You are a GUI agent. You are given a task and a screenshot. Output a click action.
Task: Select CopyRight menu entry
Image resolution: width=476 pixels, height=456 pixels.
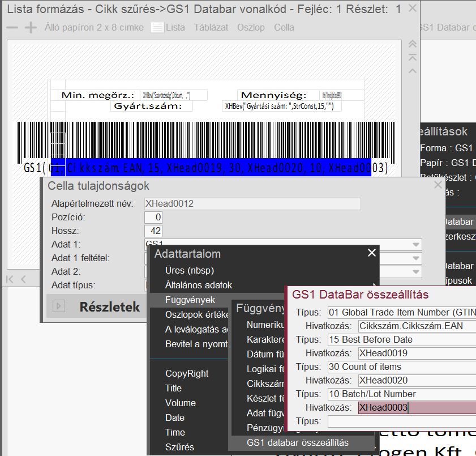pos(187,374)
